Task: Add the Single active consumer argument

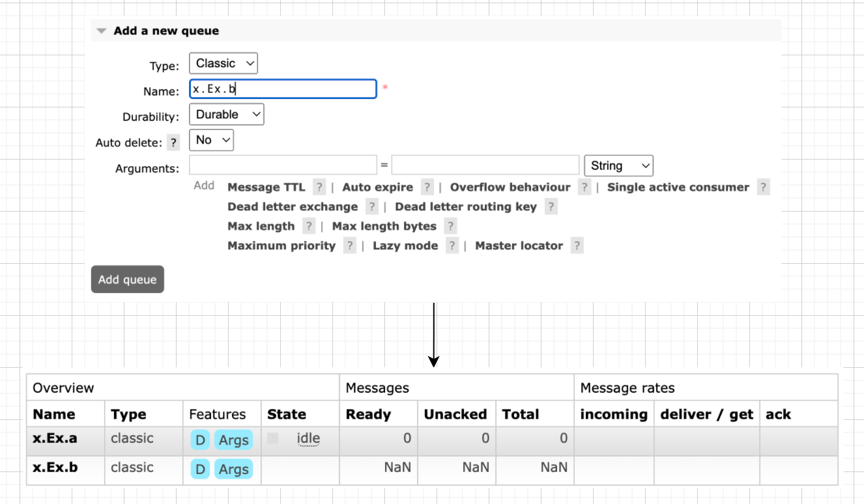Action: pos(678,188)
